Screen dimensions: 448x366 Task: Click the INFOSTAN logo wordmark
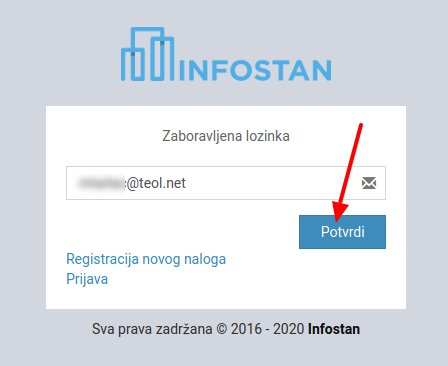point(255,70)
